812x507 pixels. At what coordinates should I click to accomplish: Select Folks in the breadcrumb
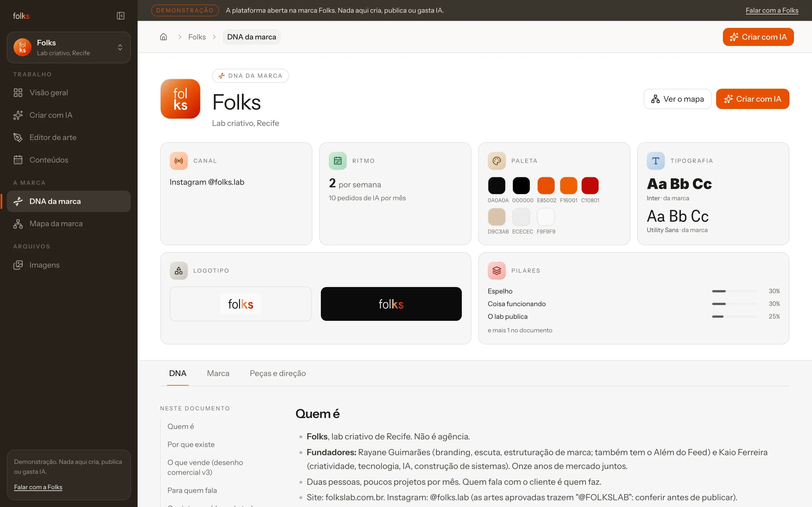(197, 37)
